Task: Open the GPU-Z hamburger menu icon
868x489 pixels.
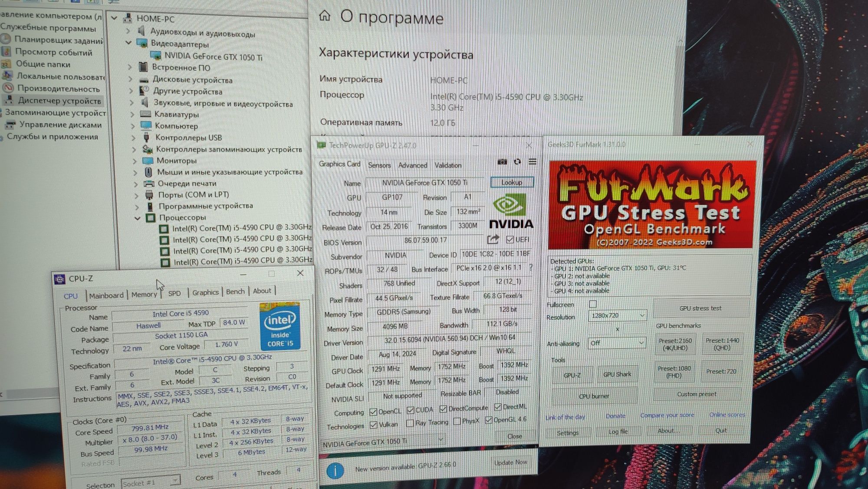Action: click(x=533, y=162)
